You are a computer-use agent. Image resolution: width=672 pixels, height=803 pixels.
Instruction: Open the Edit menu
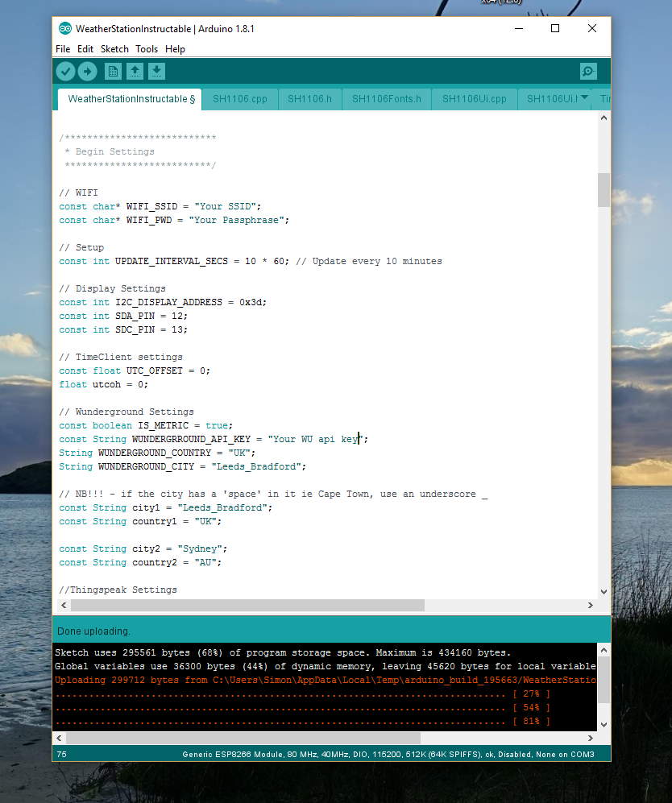[85, 49]
